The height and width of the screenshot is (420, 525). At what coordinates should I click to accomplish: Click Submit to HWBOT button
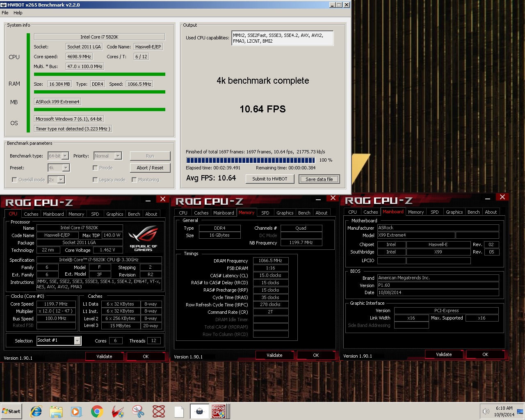[x=270, y=179]
